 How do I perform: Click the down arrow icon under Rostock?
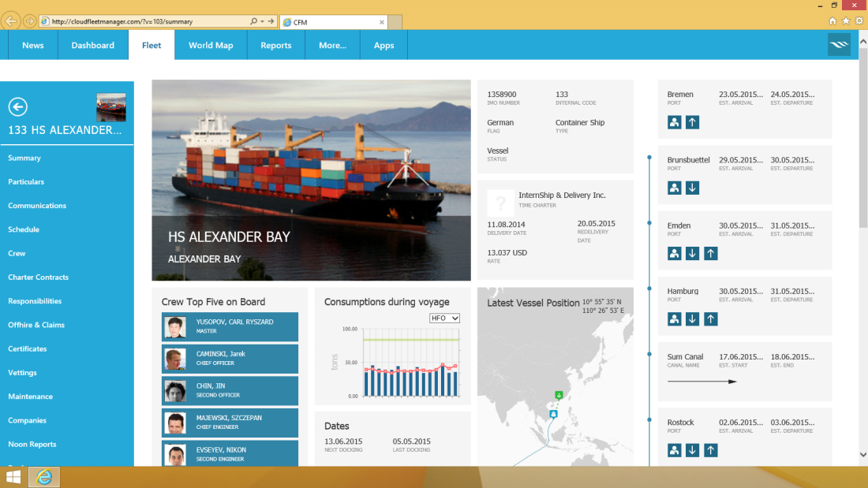692,450
